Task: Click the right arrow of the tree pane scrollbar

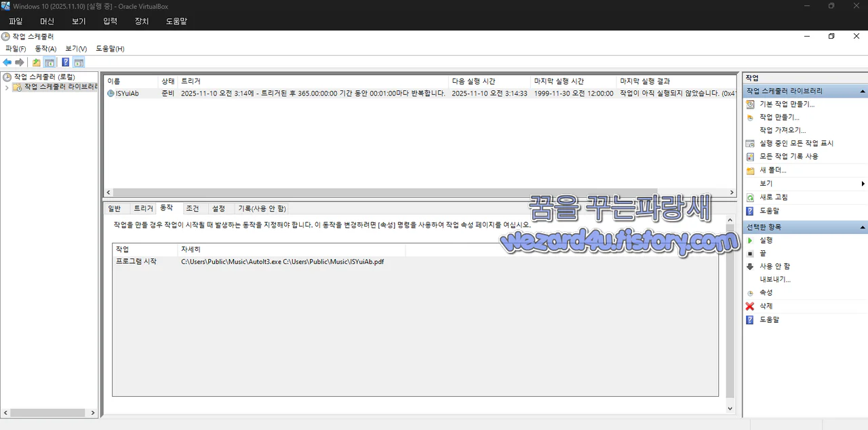Action: click(x=94, y=412)
